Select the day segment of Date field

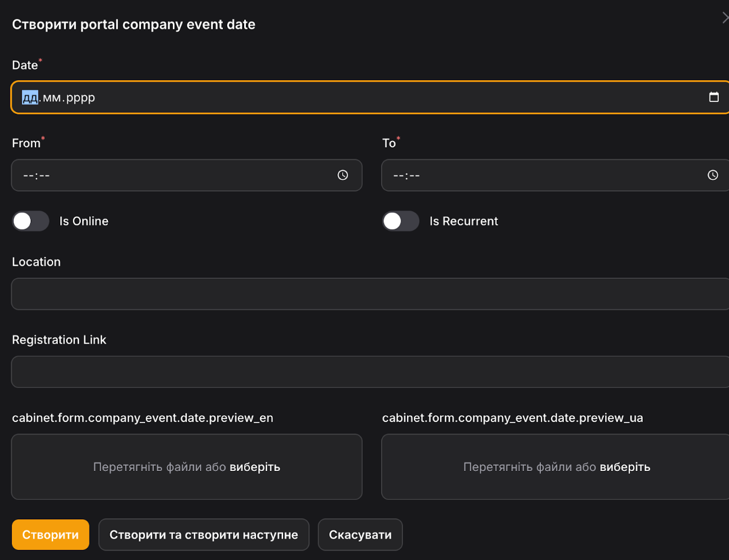click(x=30, y=97)
